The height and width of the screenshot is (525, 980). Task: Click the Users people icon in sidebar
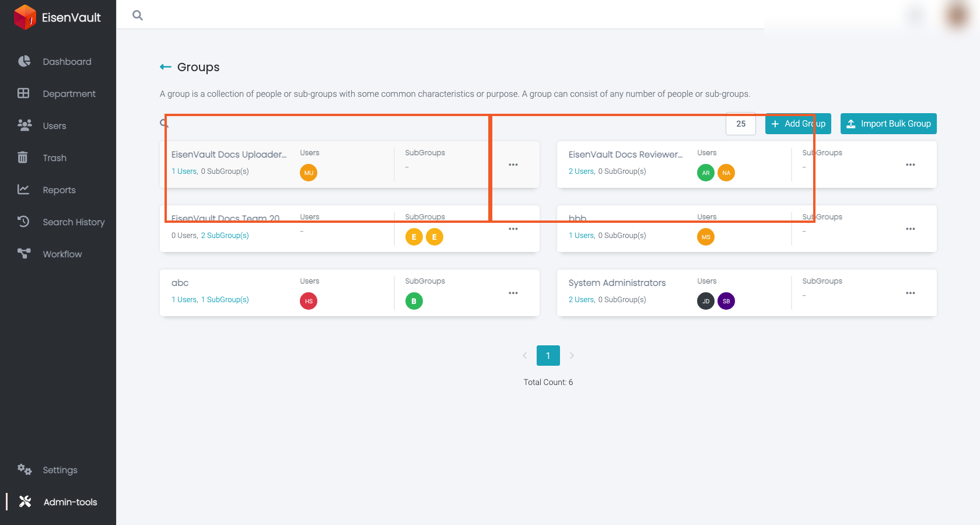(24, 125)
